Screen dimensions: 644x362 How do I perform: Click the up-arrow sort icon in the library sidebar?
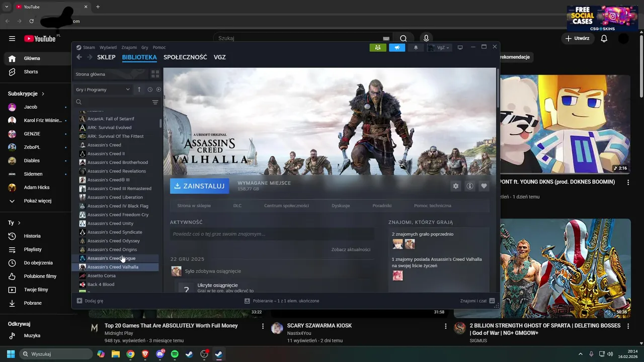coord(139,89)
